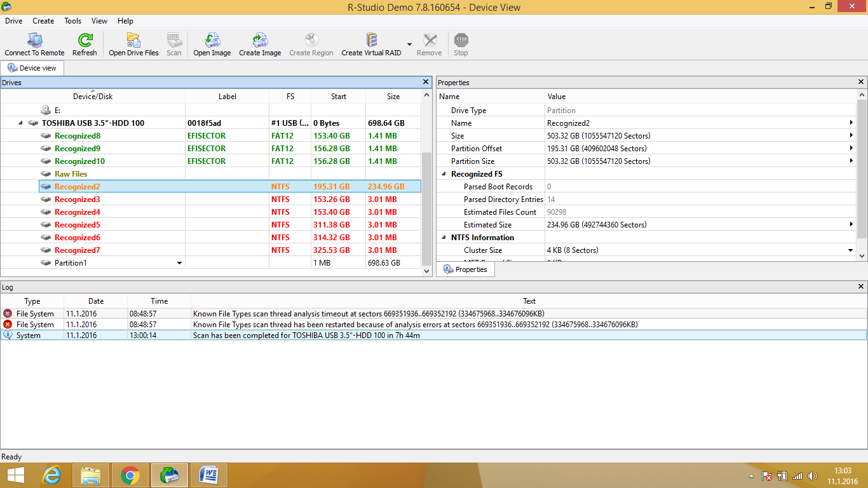
Task: Select the Recognized2 partition row
Action: point(230,187)
